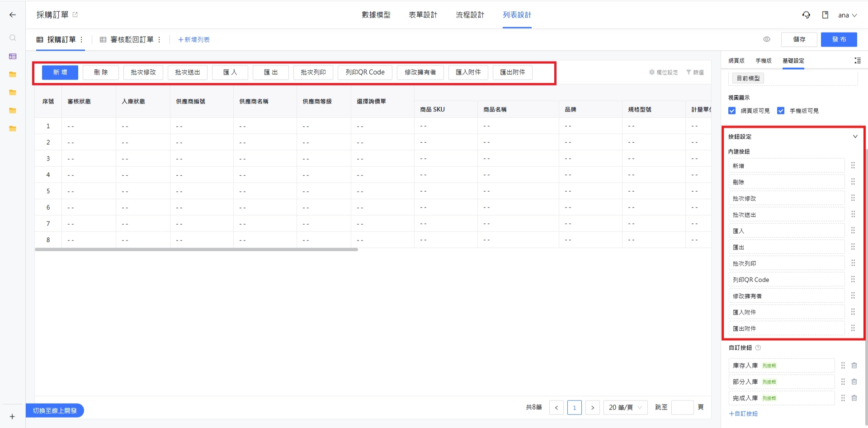The width and height of the screenshot is (868, 428).
Task: Click drag handle for 匯入 row
Action: [853, 230]
